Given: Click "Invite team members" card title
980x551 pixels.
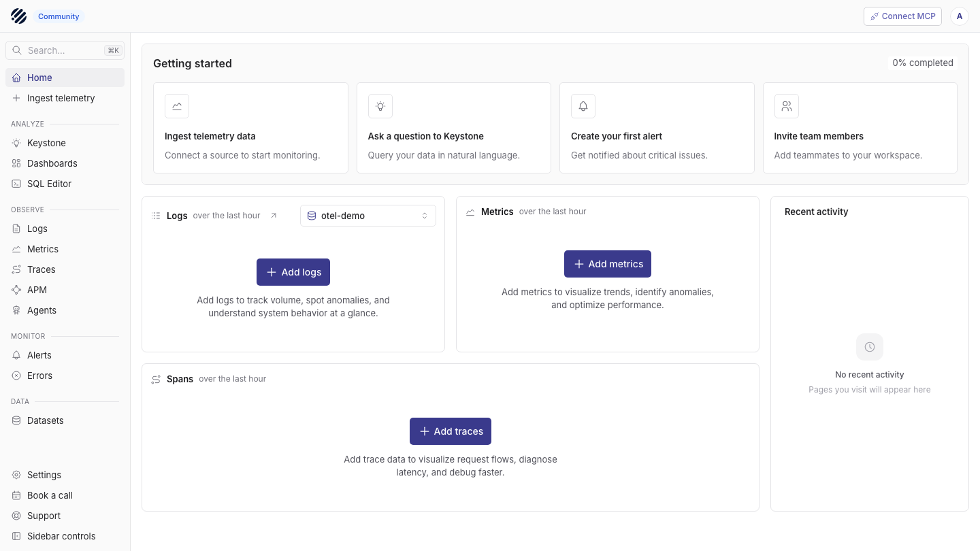Looking at the screenshot, I should [819, 136].
